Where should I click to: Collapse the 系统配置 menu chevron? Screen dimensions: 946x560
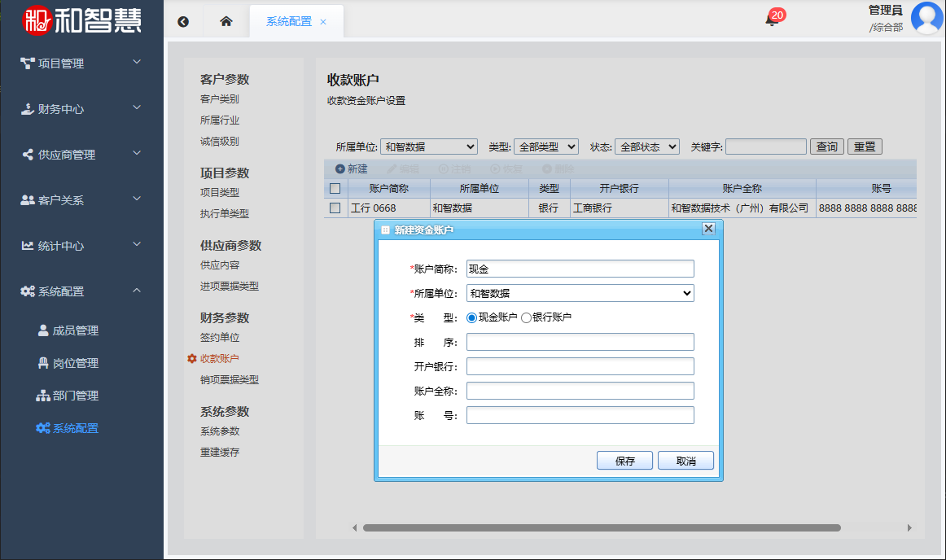pos(137,291)
